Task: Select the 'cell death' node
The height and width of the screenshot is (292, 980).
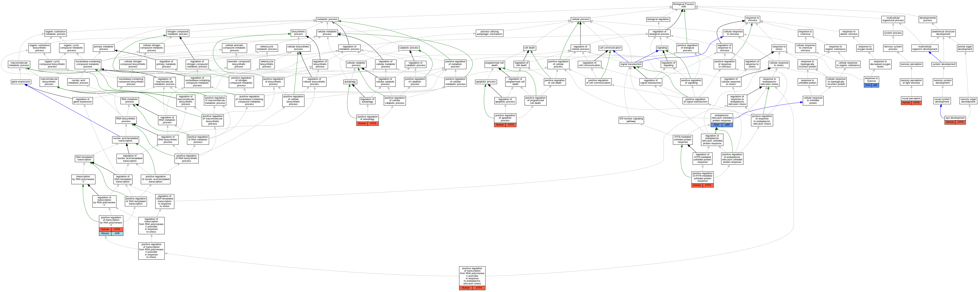Action: (529, 48)
